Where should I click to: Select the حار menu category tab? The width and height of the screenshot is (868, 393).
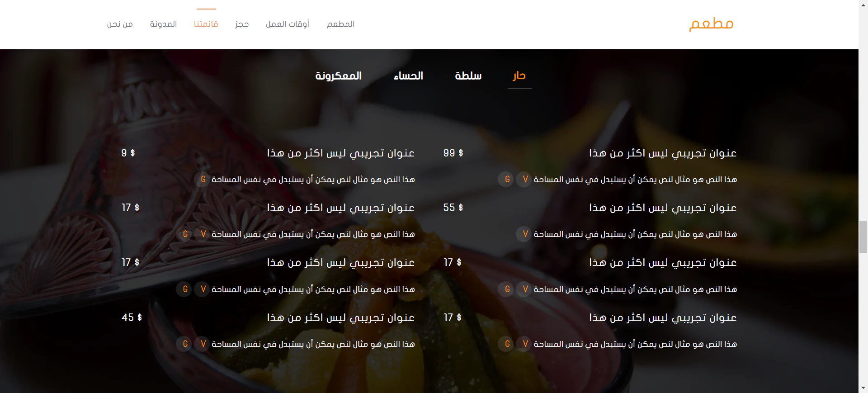519,76
